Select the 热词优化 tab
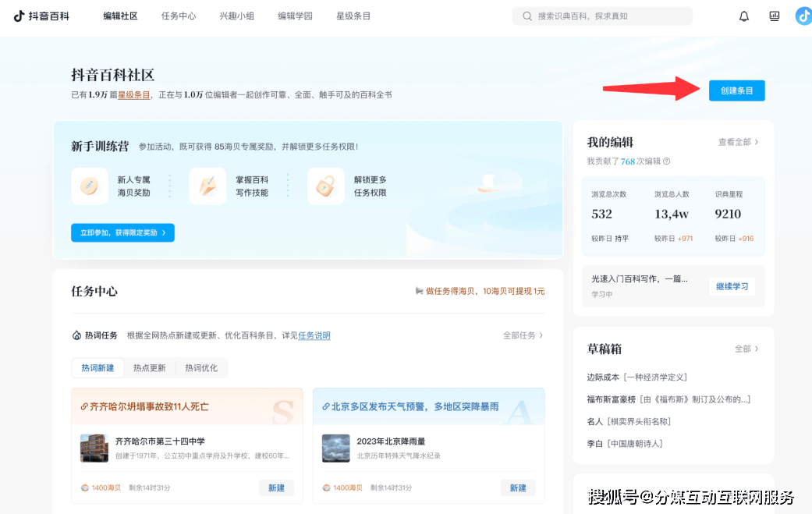This screenshot has height=514, width=812. (x=201, y=368)
